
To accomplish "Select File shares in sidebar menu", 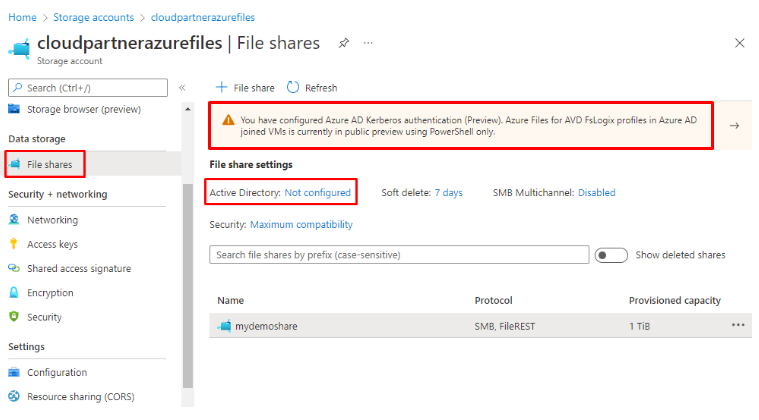I will (x=49, y=164).
